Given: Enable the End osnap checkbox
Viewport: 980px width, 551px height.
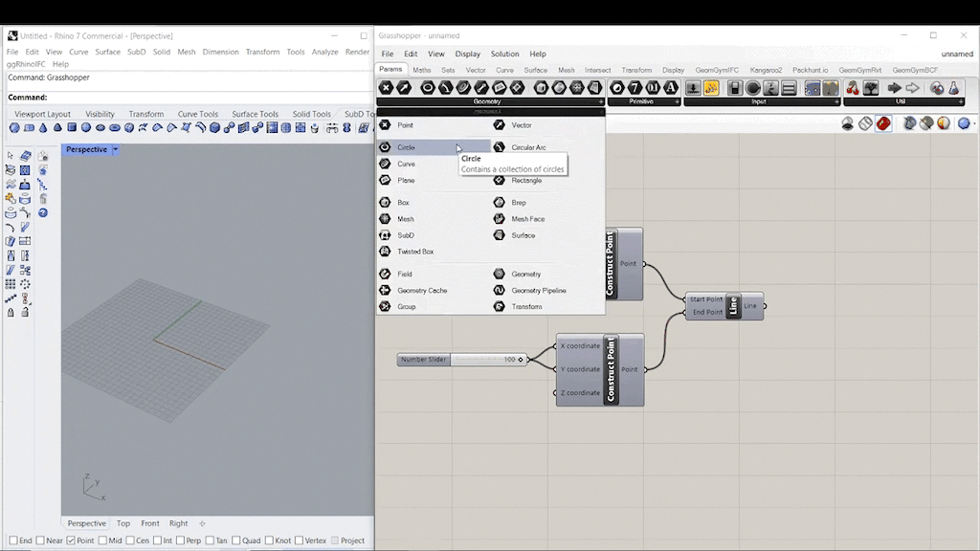Looking at the screenshot, I should [11, 540].
